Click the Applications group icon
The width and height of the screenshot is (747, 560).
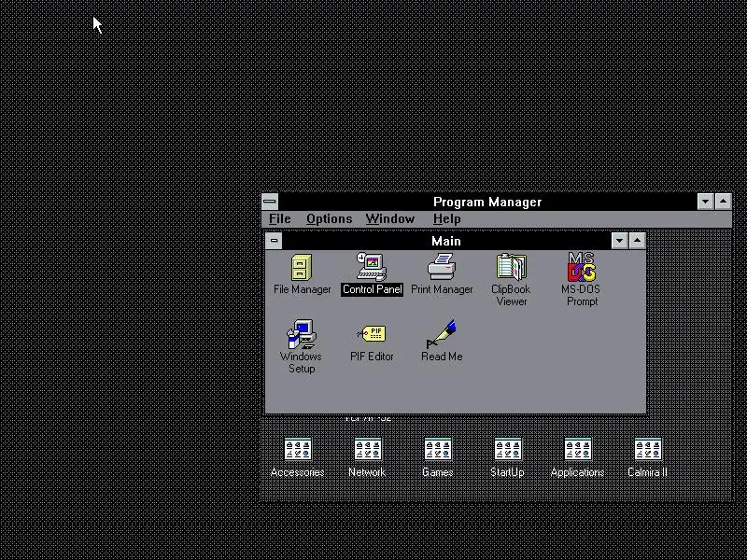(578, 449)
